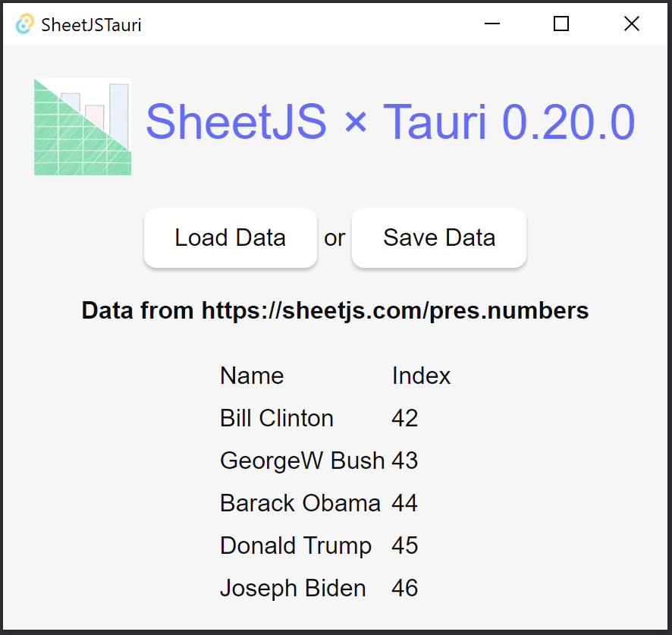The image size is (672, 635).
Task: Close the SheetJSTauri window
Action: pyautogui.click(x=631, y=24)
